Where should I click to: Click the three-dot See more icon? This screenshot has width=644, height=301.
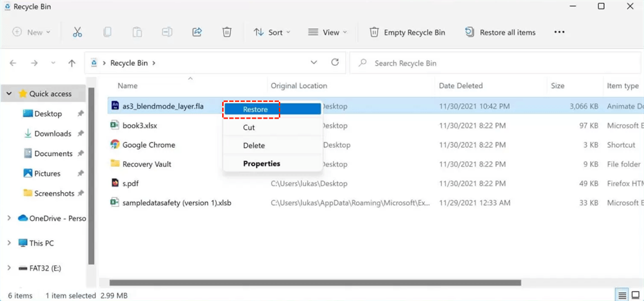tap(559, 32)
